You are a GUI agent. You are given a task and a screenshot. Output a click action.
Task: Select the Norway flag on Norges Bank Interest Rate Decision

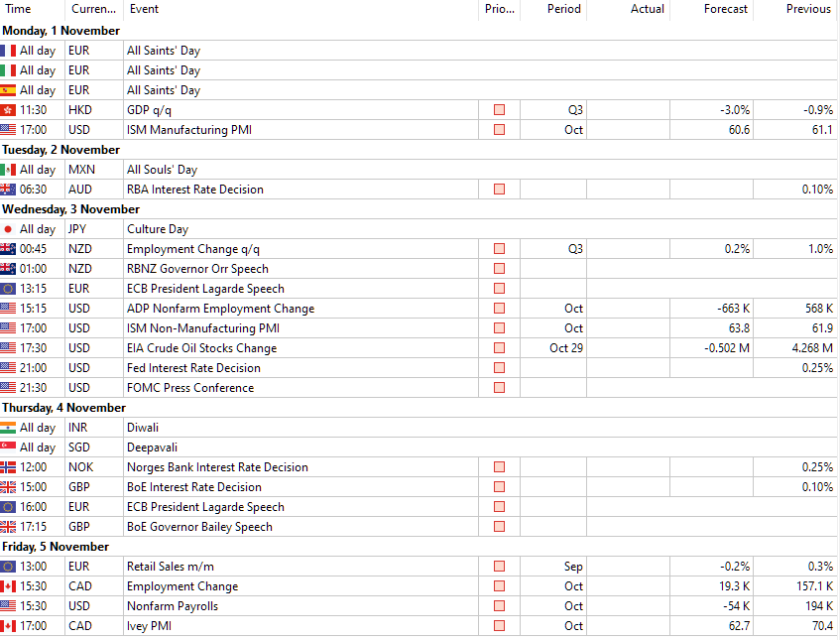(8, 467)
